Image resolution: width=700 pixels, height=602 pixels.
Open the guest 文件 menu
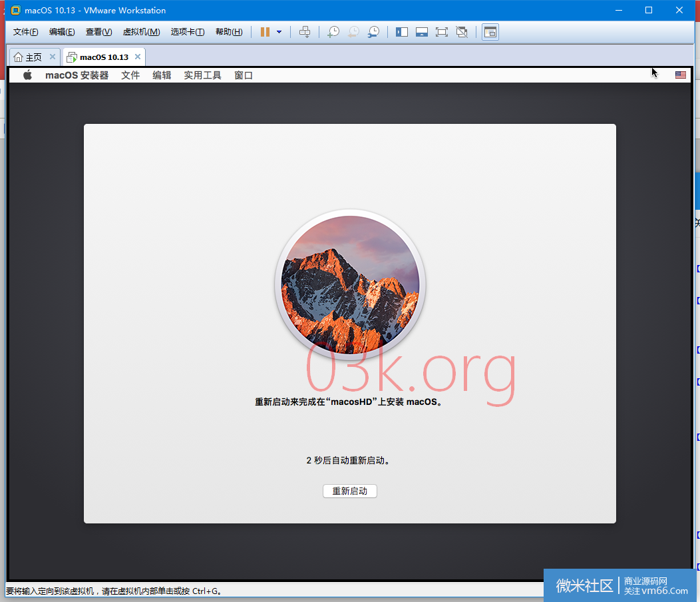tap(130, 75)
